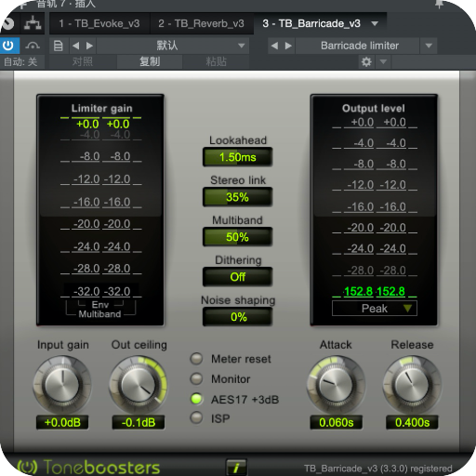Open the preset document icon

tap(59, 46)
